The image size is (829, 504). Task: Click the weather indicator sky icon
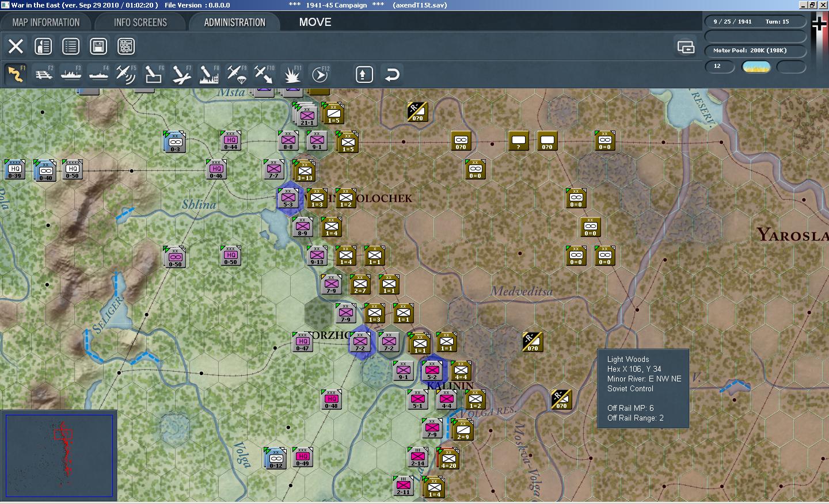tap(756, 67)
